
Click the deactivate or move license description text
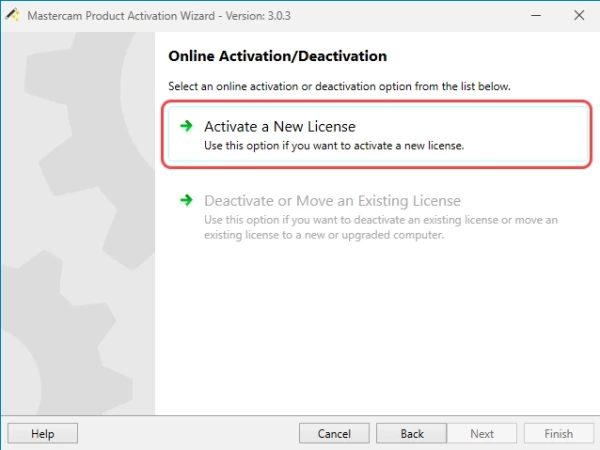click(x=381, y=227)
